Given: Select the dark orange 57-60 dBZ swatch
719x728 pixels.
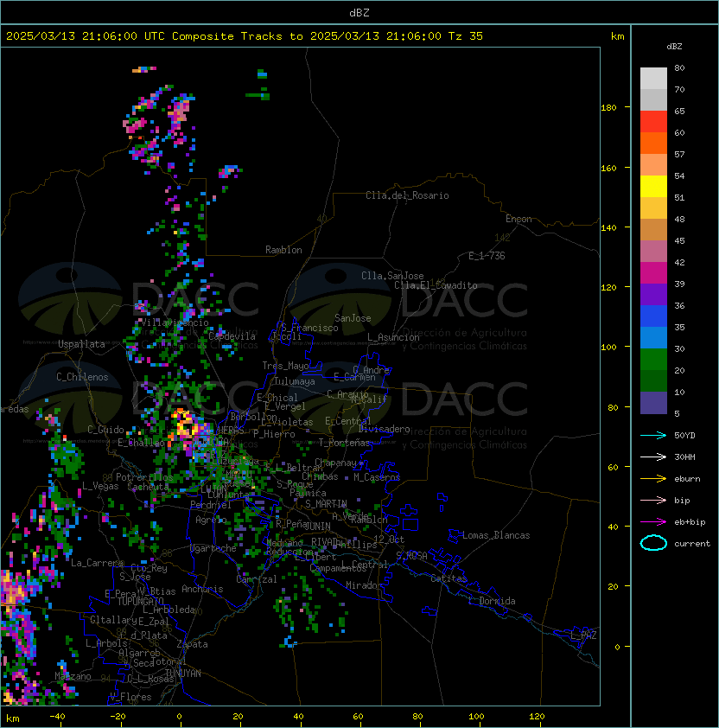Looking at the screenshot, I should (653, 143).
